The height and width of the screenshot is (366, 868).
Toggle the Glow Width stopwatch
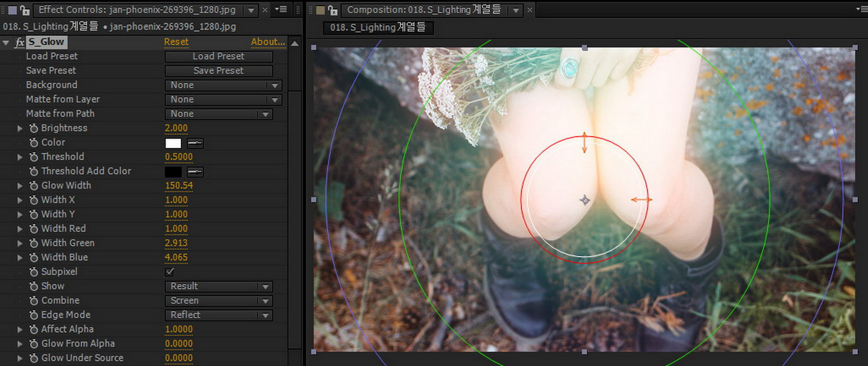(34, 186)
